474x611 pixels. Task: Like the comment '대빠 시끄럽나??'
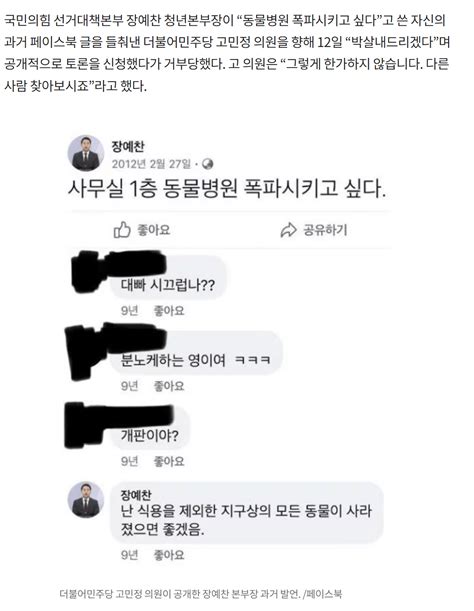point(169,311)
